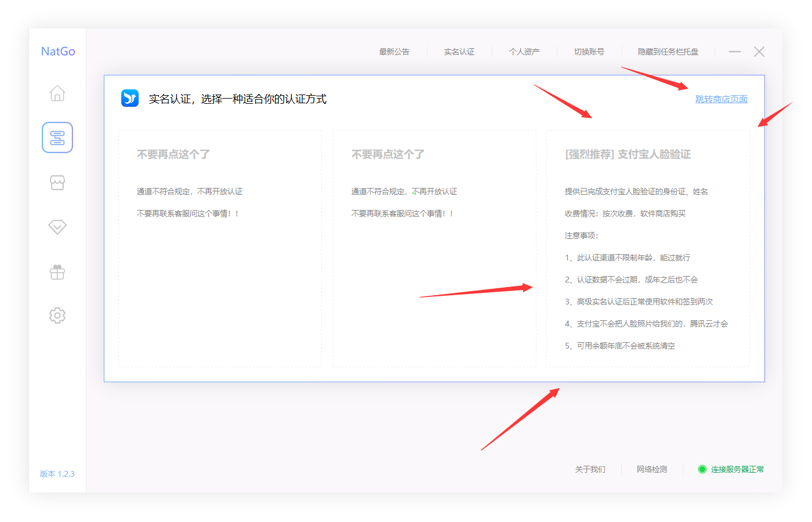Open 个人资产 from the top bar

524,52
